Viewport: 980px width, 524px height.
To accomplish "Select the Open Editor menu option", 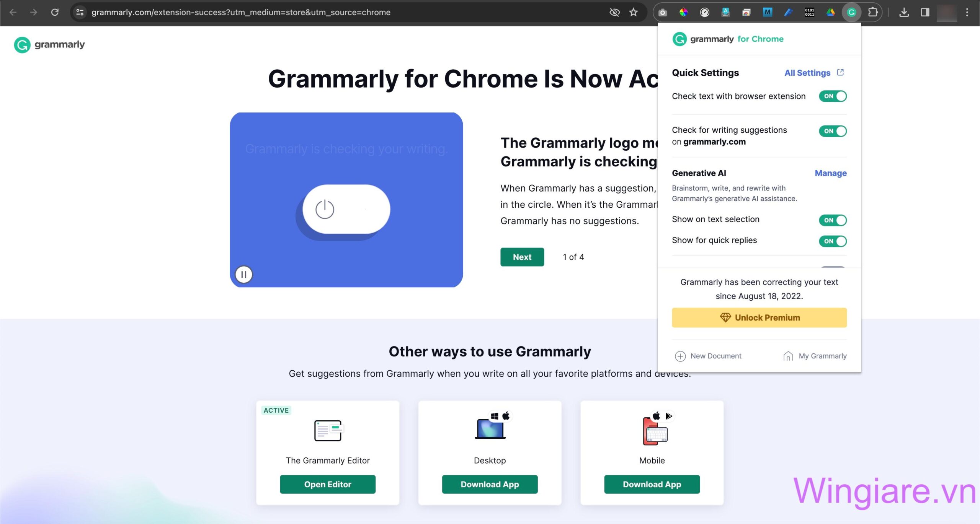I will point(327,484).
